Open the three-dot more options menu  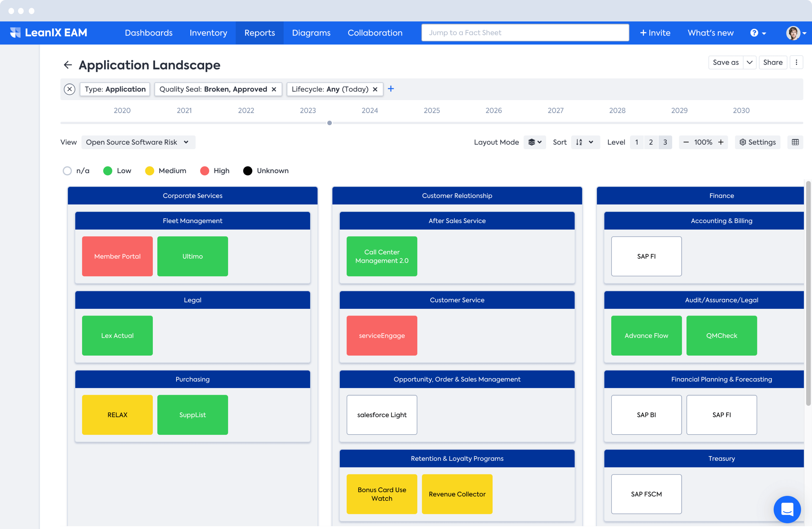click(796, 62)
